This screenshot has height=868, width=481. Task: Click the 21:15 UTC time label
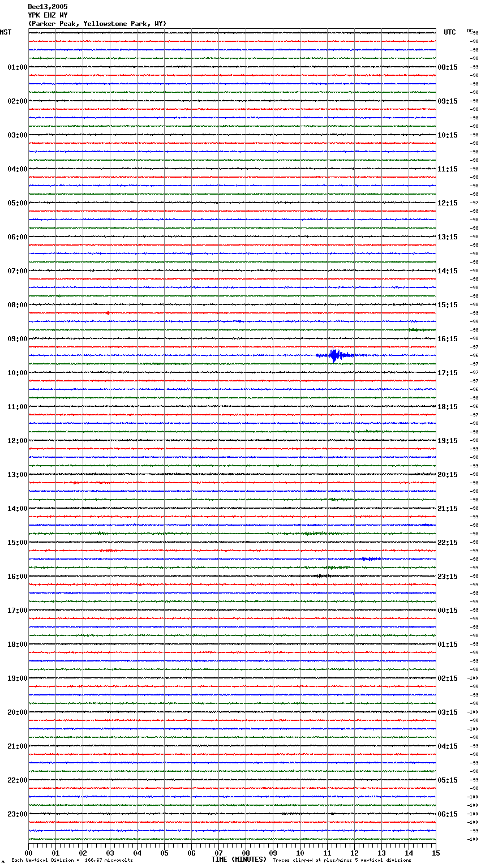(448, 509)
